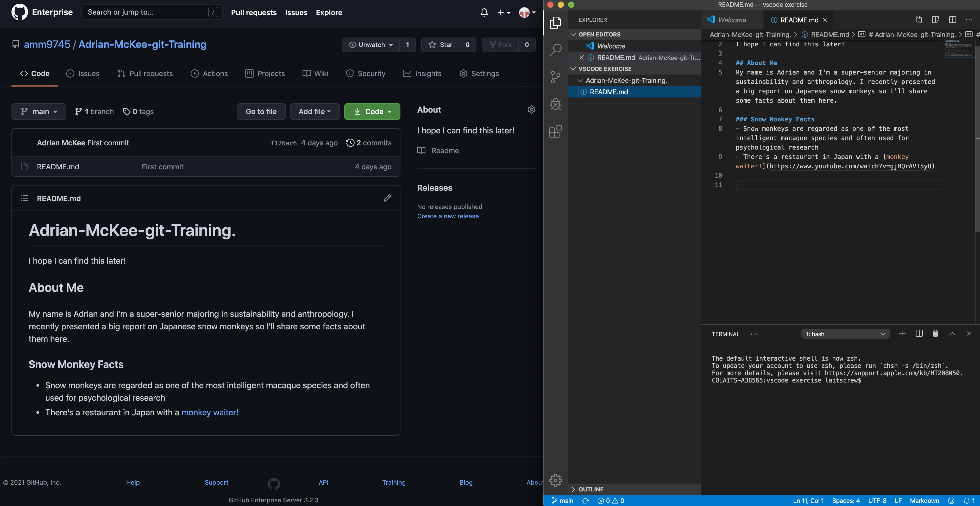Focus the Search or jump to field
980x506 pixels.
(152, 12)
